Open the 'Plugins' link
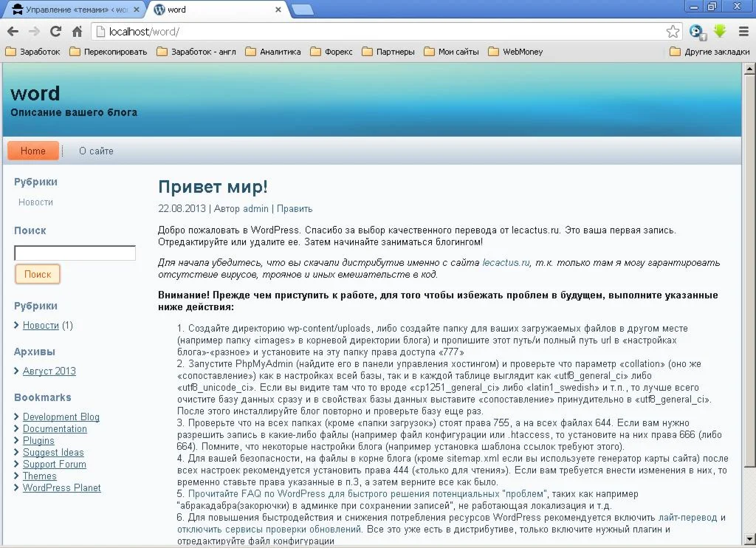Viewport: 756px width, 548px height. point(38,440)
